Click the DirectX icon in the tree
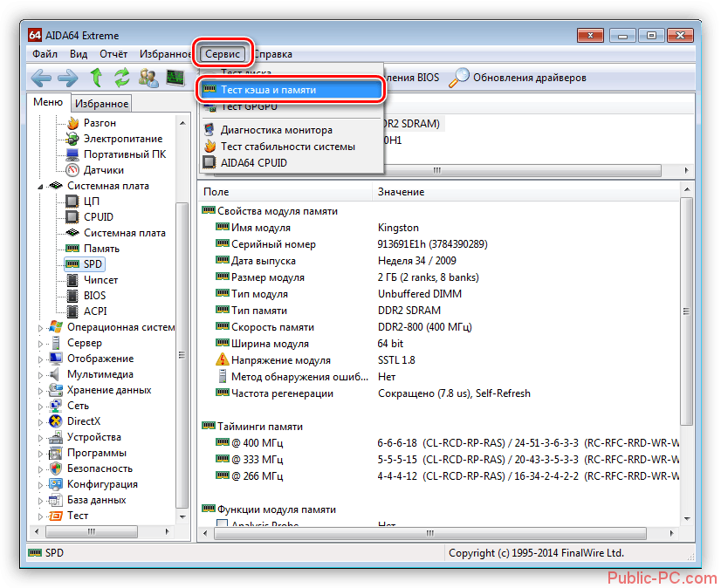Viewport: 721px width, 588px height. pyautogui.click(x=56, y=421)
